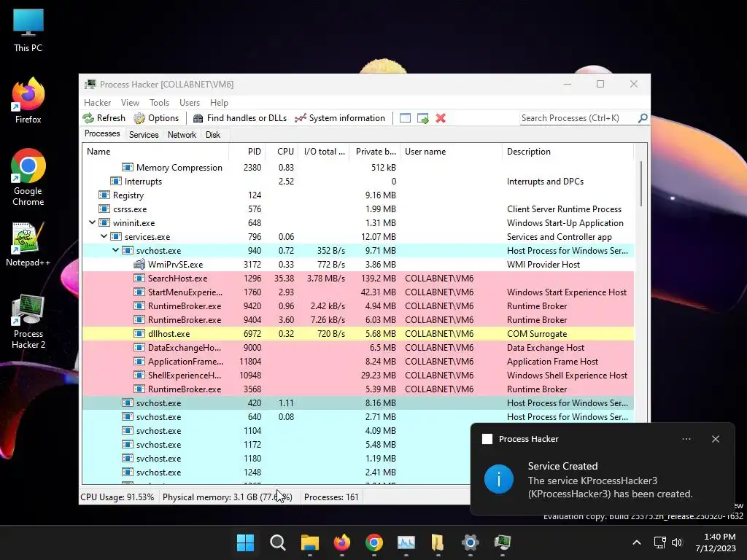
Task: Open Options from the toolbar
Action: (156, 118)
